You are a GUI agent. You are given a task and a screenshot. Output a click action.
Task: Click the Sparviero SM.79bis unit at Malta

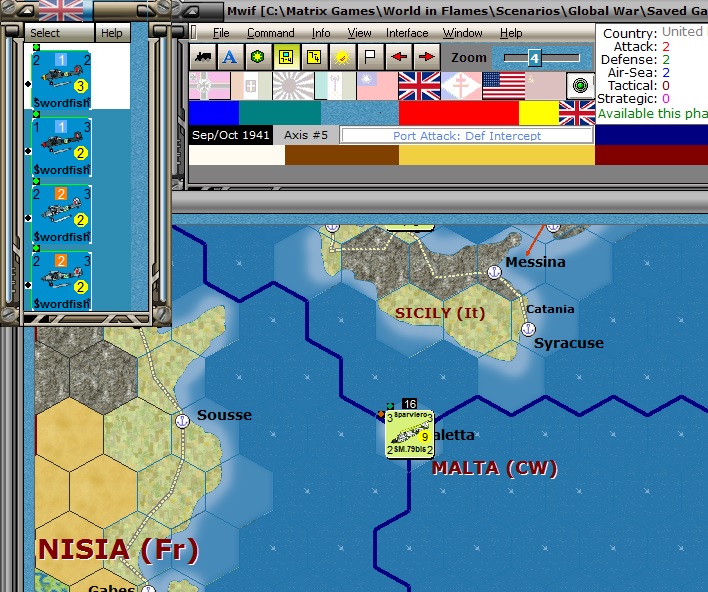click(410, 434)
